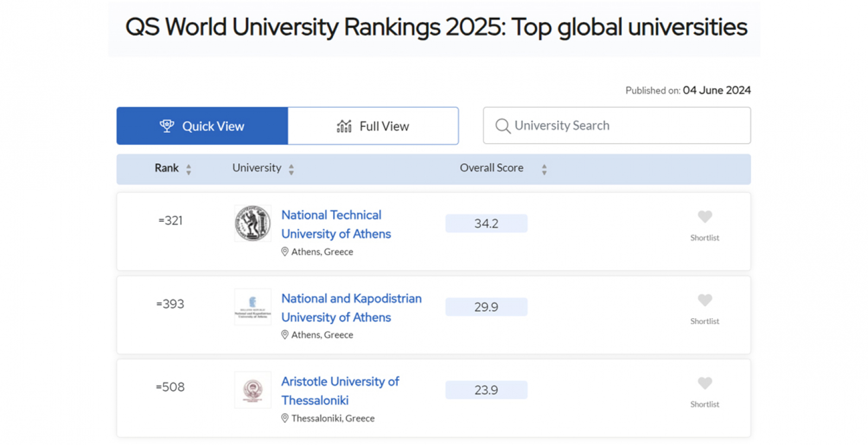Click the Kapodistrian University logo thumbnail
Image resolution: width=868 pixels, height=445 pixels.
click(x=253, y=307)
